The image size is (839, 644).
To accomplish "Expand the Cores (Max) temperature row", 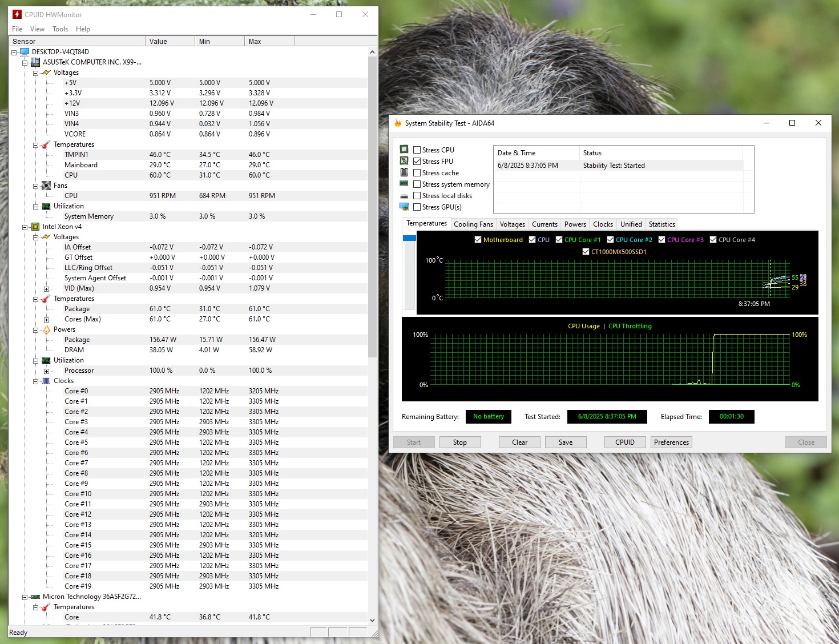I will 47,320.
